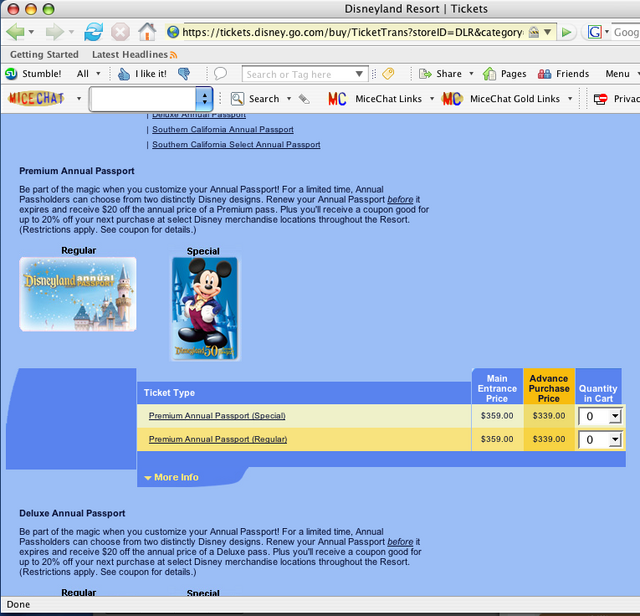This screenshot has height=616, width=640.
Task: Click the Main Entrance Price column header
Action: (497, 389)
